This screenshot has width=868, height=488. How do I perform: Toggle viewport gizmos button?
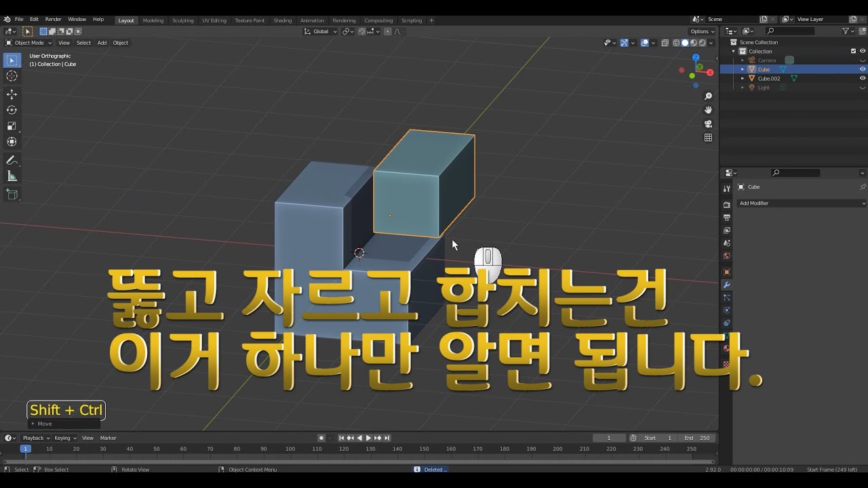[x=625, y=43]
